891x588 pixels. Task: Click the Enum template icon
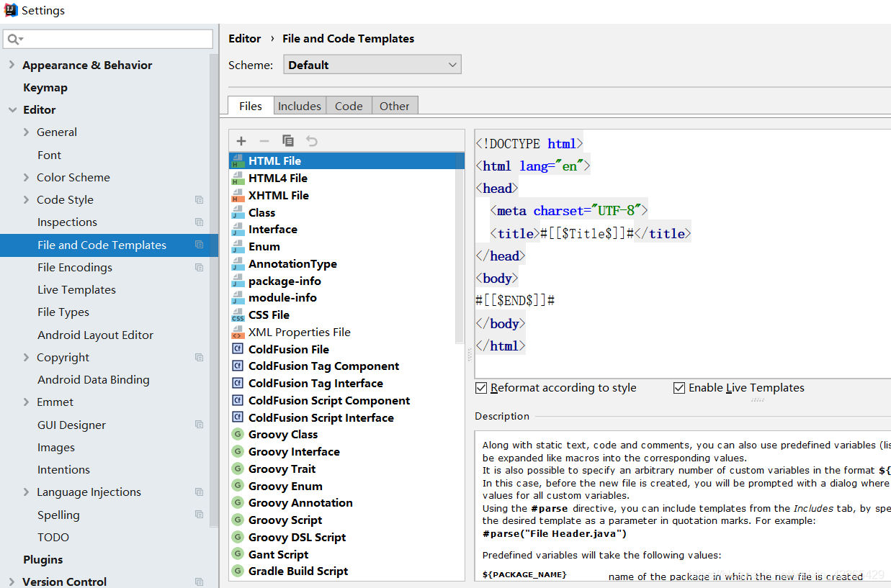(x=238, y=247)
